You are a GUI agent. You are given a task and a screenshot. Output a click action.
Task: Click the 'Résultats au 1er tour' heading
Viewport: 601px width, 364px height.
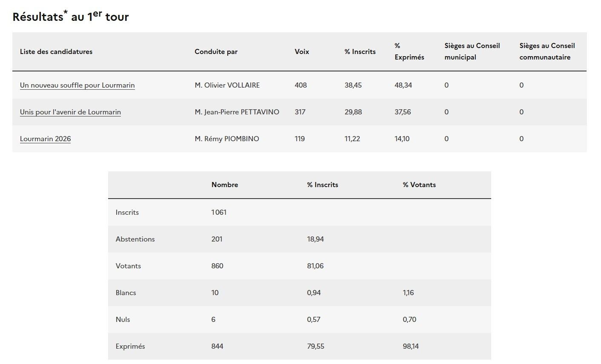[x=71, y=17]
